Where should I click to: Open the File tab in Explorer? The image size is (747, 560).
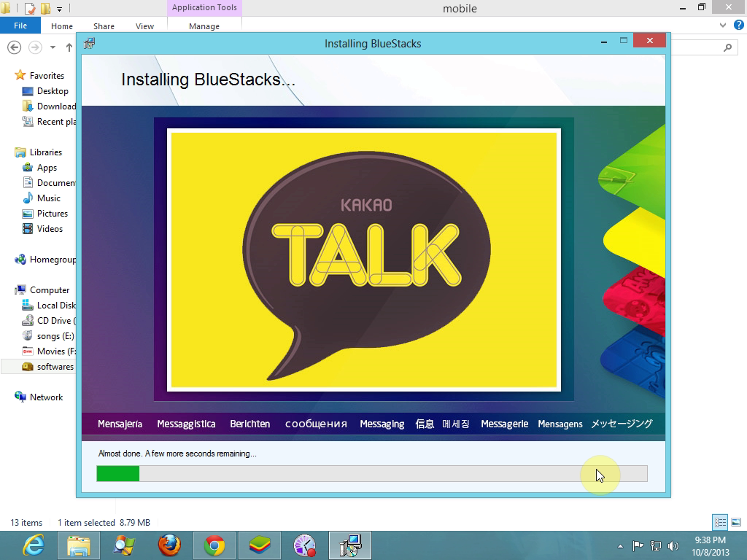pos(20,26)
